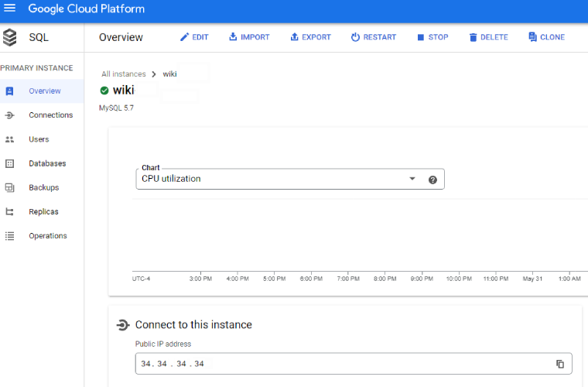
Task: Click the Operations list icon
Action: tap(10, 236)
